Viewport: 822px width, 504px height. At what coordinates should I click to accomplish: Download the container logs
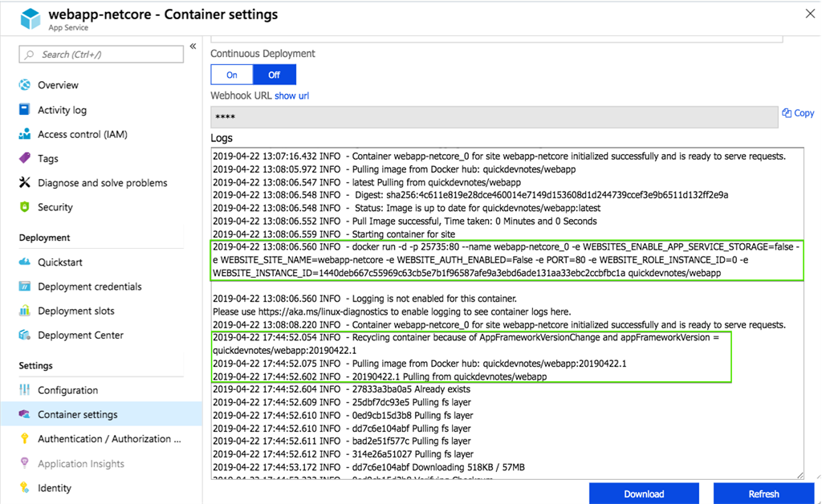644,493
